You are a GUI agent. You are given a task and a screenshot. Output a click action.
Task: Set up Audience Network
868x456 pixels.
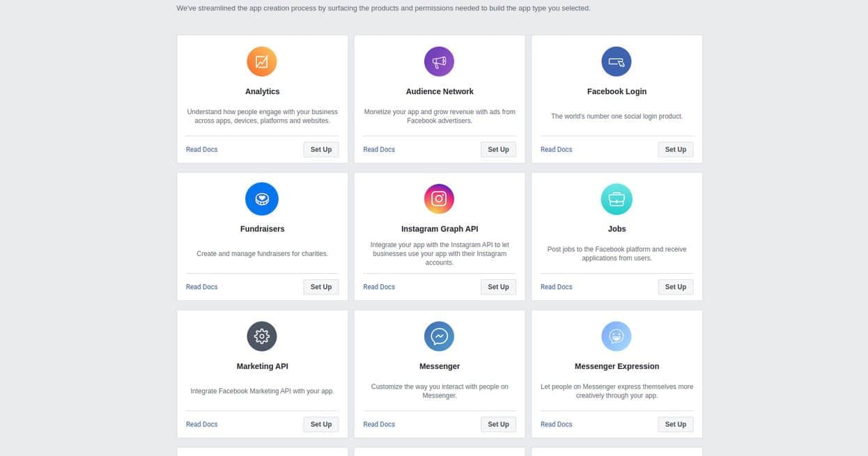[x=498, y=149]
